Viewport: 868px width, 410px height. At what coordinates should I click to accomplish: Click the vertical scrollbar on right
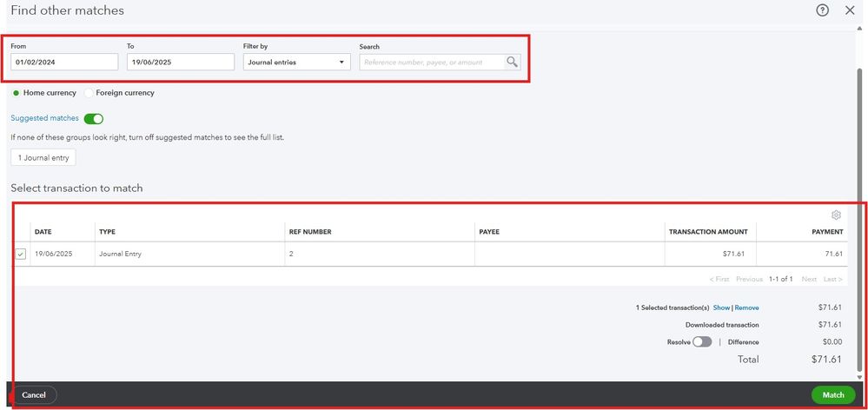[859, 221]
